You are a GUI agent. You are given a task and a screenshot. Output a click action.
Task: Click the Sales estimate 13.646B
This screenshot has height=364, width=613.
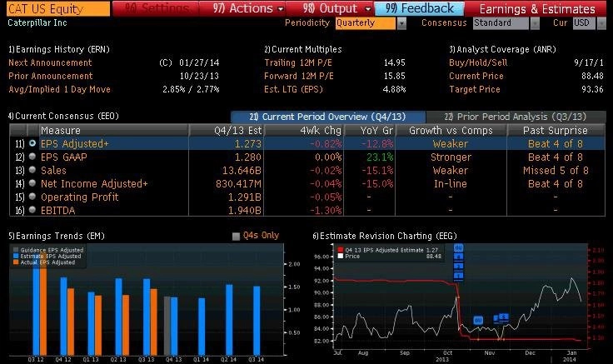pyautogui.click(x=242, y=171)
